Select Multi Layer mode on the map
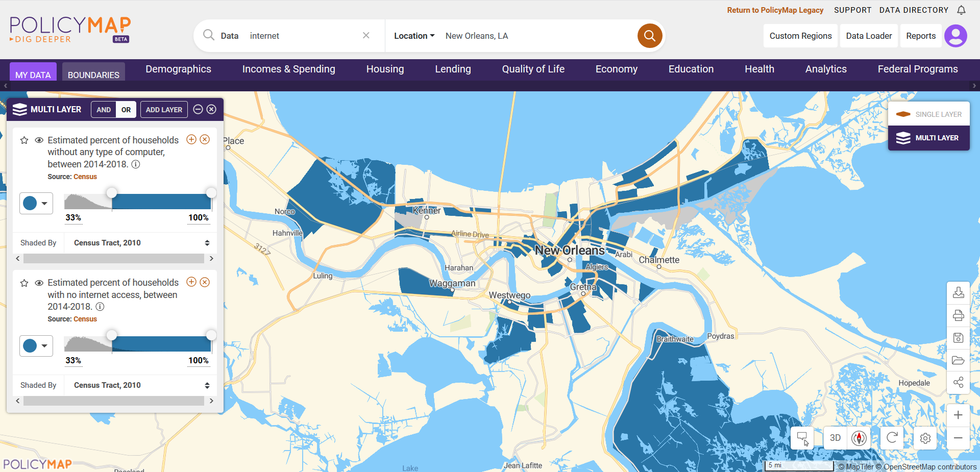 coord(929,138)
